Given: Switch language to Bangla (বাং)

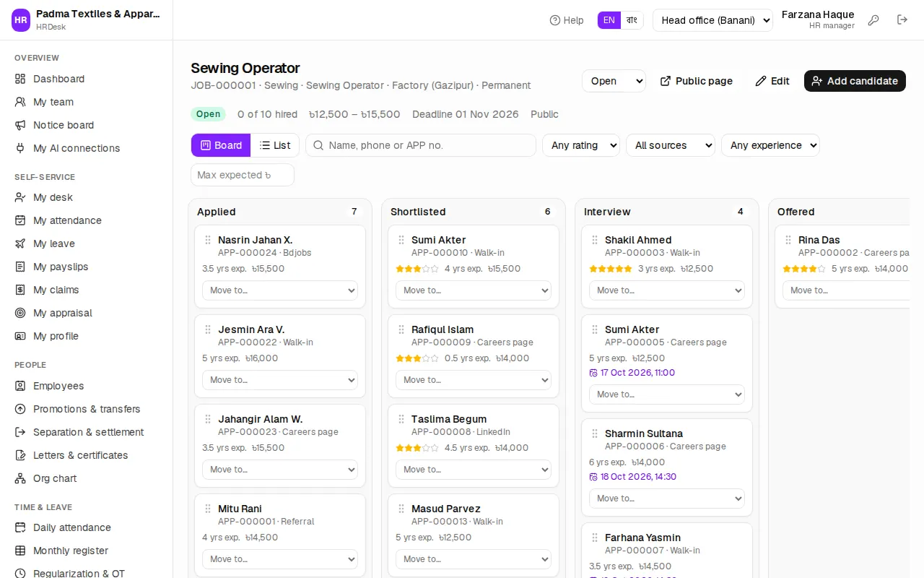Looking at the screenshot, I should click(632, 20).
